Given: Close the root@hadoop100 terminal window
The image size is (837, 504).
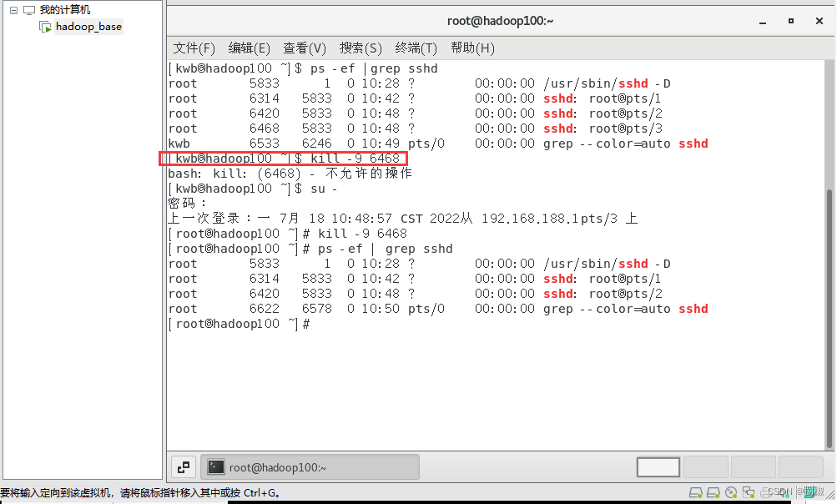Looking at the screenshot, I should pyautogui.click(x=819, y=21).
